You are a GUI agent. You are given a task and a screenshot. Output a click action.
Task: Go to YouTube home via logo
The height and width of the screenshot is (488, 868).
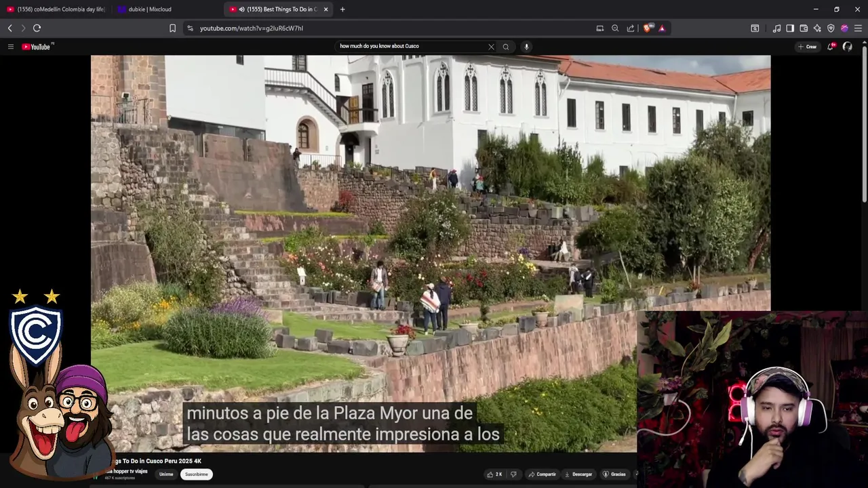click(37, 47)
